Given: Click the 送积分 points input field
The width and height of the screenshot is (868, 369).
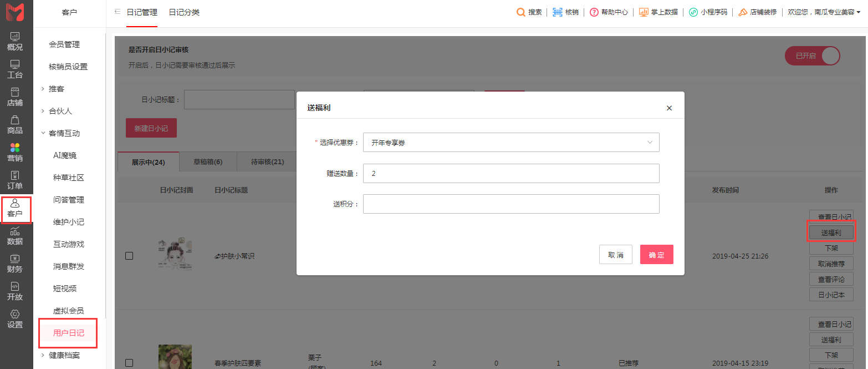Looking at the screenshot, I should (x=510, y=204).
